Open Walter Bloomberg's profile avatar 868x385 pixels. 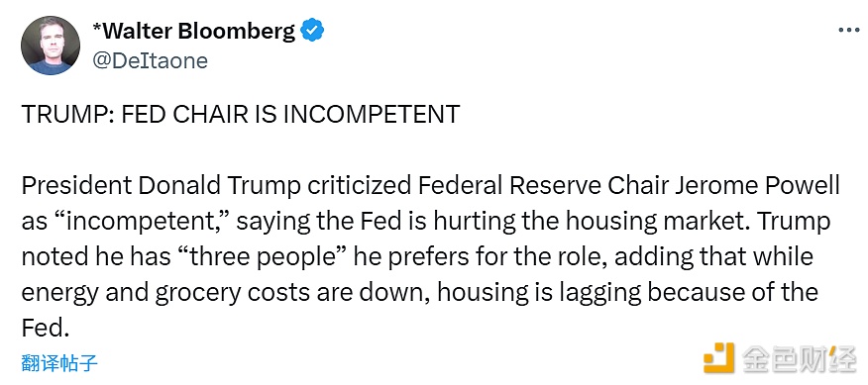click(50, 46)
